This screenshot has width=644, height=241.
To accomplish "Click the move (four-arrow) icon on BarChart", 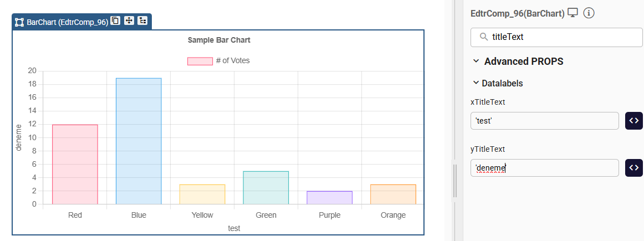I will point(129,21).
